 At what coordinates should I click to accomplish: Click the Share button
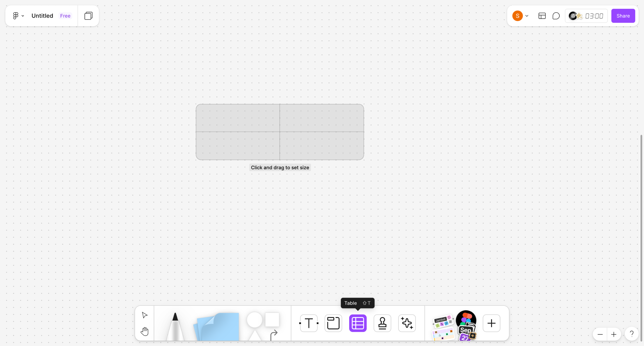(623, 16)
